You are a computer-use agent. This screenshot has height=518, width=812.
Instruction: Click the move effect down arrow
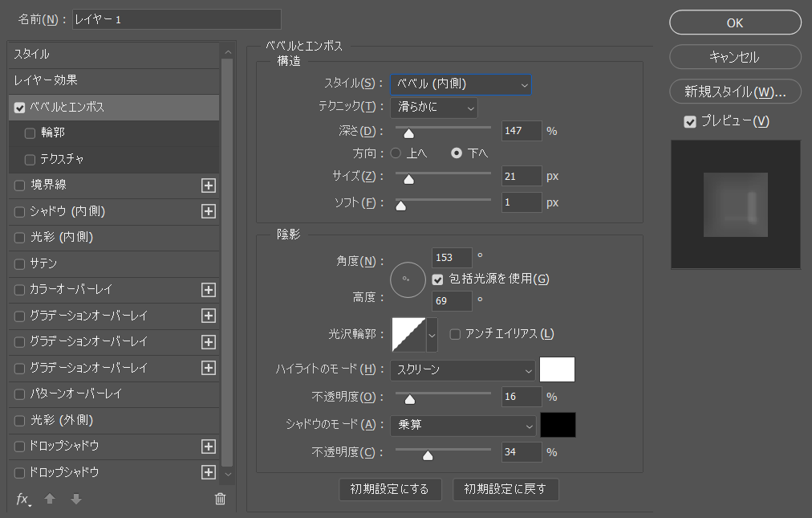click(x=76, y=499)
